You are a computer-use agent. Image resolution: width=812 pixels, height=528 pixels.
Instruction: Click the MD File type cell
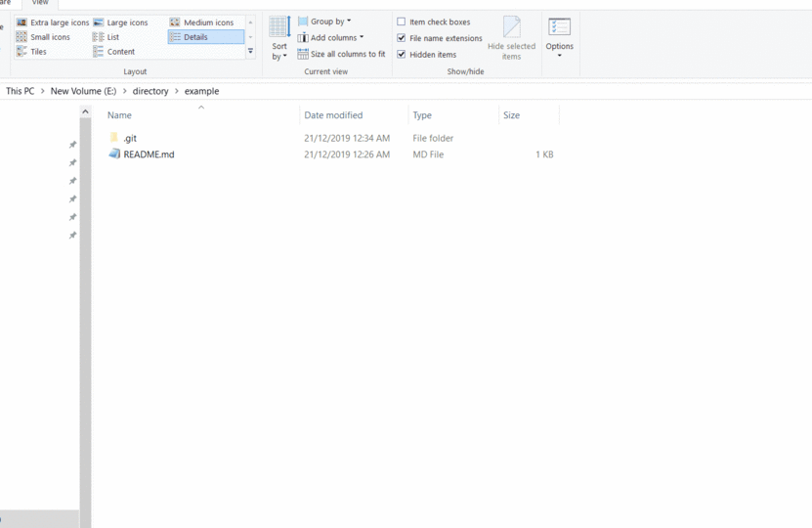pyautogui.click(x=428, y=154)
